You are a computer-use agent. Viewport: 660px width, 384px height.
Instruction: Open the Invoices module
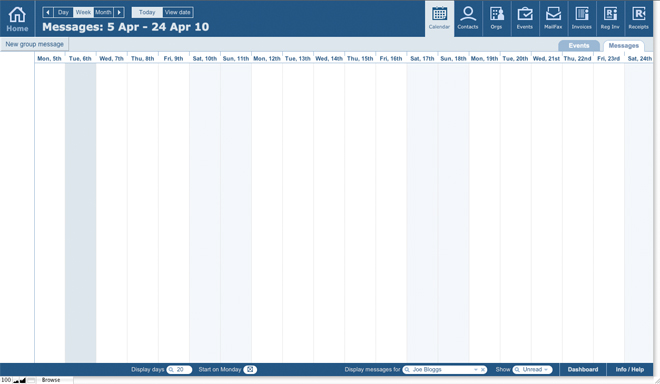[582, 19]
